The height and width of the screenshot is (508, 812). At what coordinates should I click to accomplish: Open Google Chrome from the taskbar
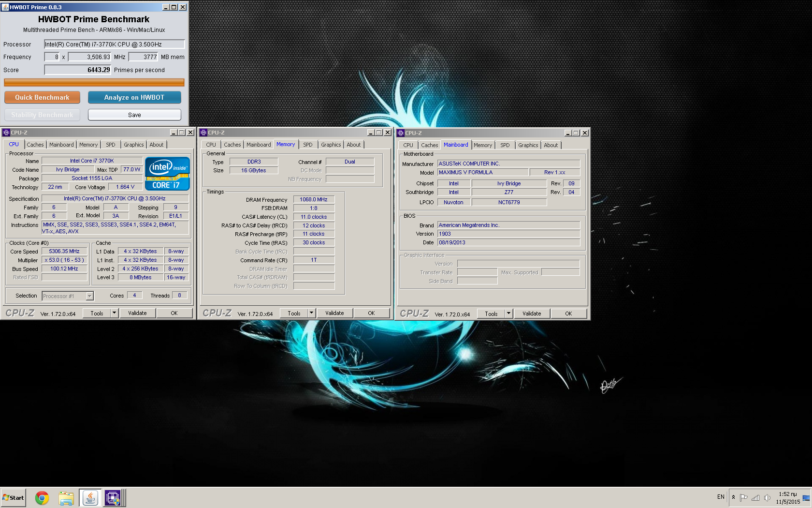tap(42, 498)
